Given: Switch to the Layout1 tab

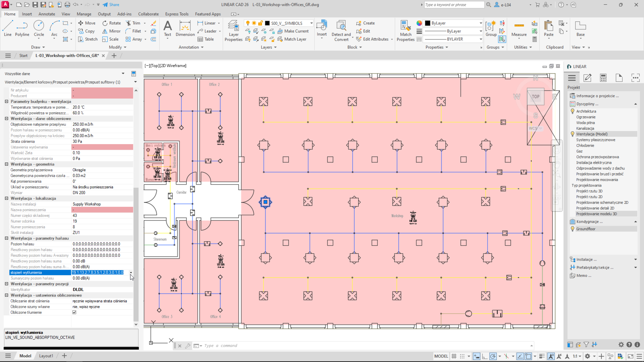Looking at the screenshot, I should [x=46, y=356].
